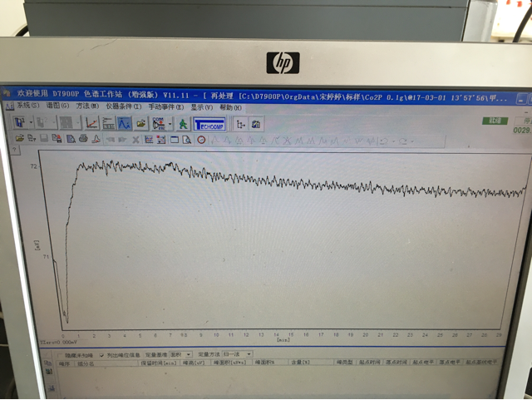Open the 系统(S) menu
The height and width of the screenshot is (400, 532).
(27, 106)
